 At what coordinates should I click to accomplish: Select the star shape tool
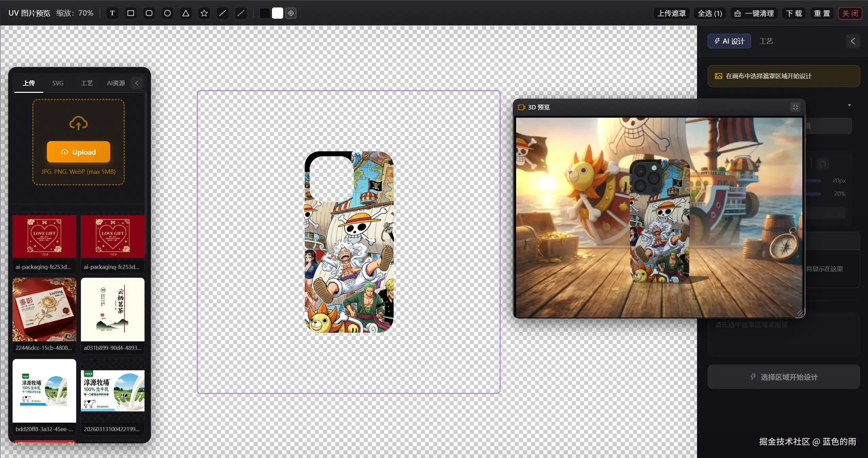(204, 13)
